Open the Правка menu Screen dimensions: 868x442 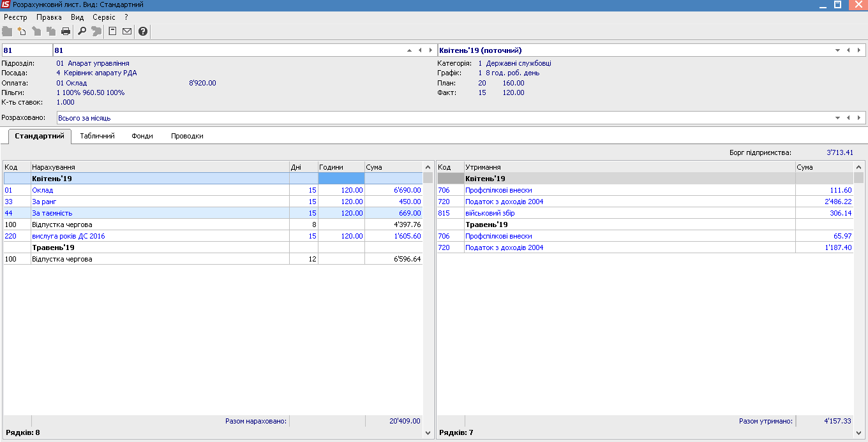point(49,17)
